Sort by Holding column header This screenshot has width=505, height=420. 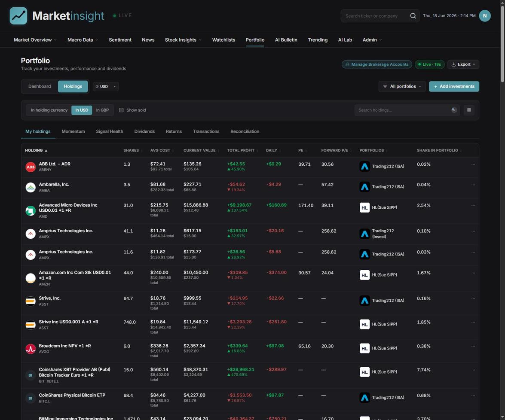36,150
